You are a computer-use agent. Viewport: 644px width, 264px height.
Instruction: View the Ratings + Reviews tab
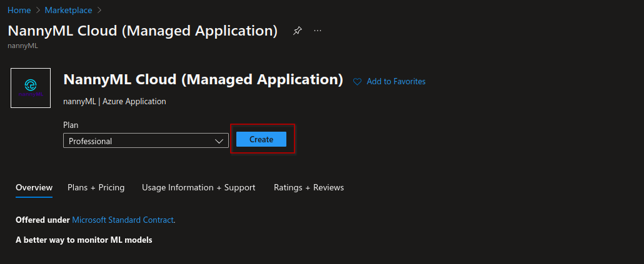(x=308, y=187)
